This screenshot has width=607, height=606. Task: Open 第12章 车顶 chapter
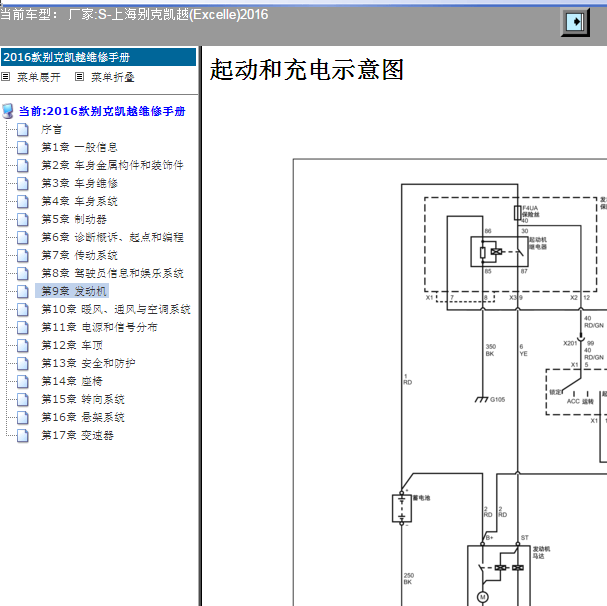[x=72, y=345]
